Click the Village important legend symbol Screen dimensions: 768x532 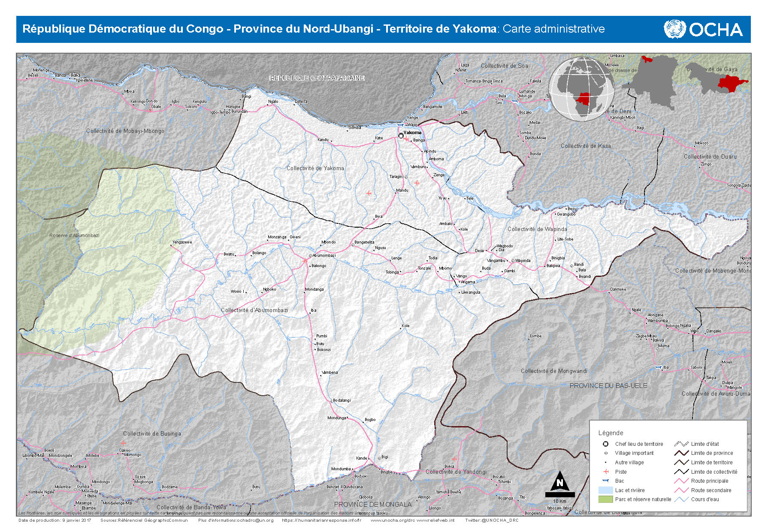coord(606,453)
